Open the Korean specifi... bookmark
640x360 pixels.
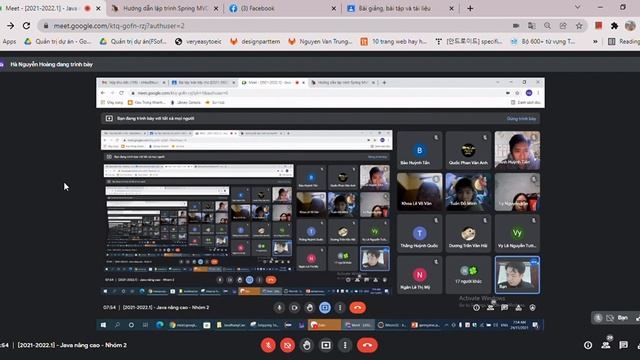[x=469, y=42]
